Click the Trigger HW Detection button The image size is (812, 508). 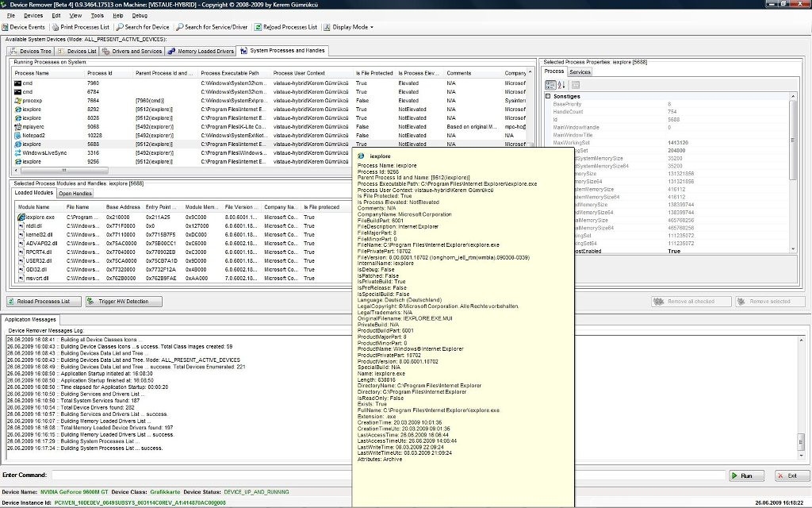[124, 301]
